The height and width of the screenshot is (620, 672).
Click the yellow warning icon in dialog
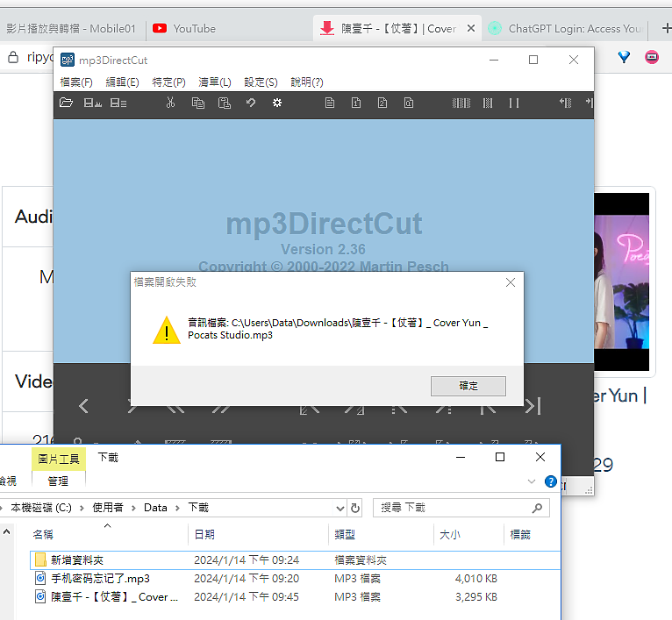(x=167, y=330)
